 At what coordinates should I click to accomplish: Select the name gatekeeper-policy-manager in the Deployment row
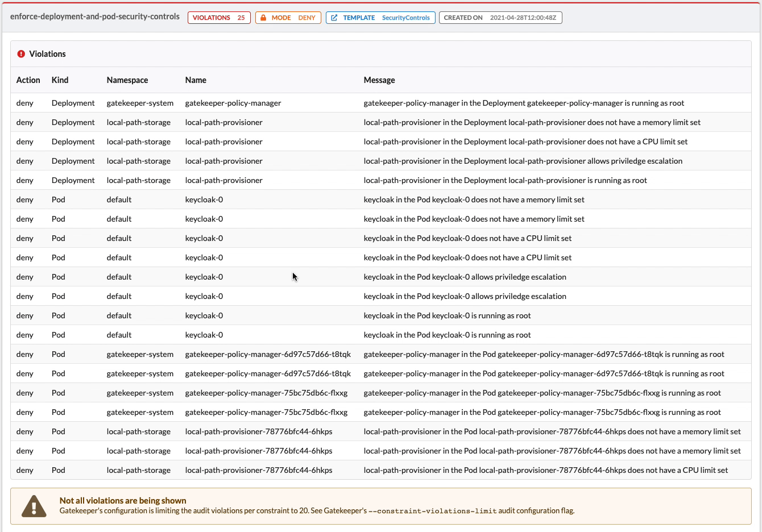pos(233,103)
